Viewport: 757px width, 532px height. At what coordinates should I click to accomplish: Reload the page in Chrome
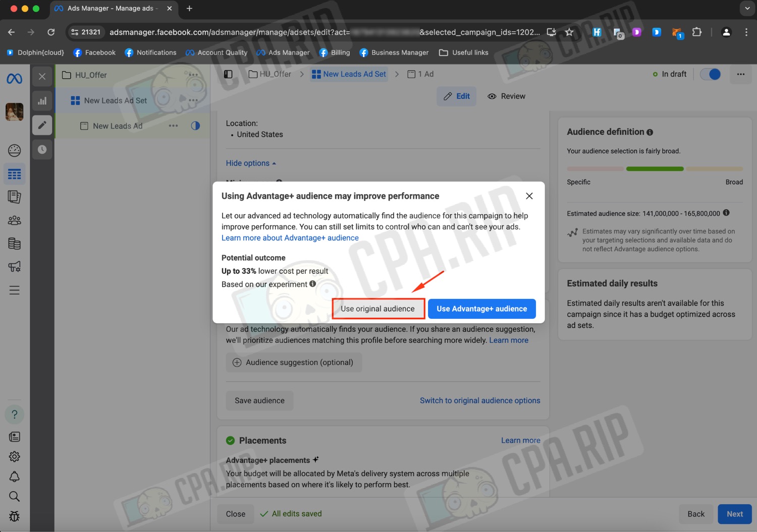(x=51, y=32)
